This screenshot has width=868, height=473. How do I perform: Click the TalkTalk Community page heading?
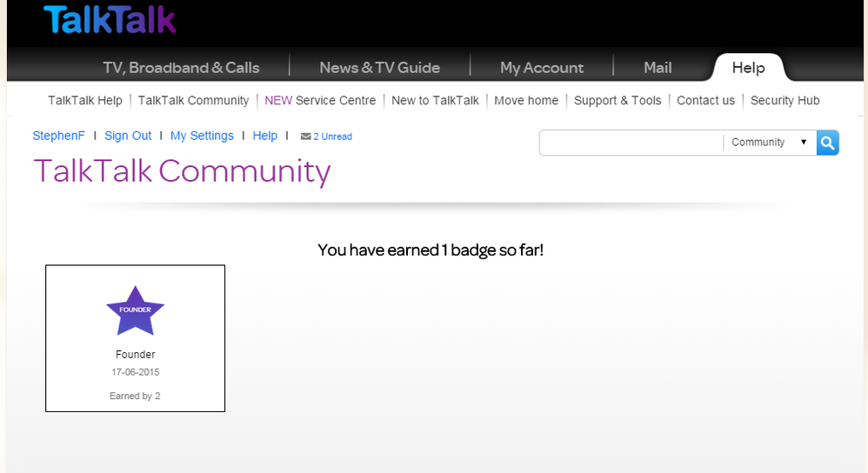pyautogui.click(x=182, y=171)
